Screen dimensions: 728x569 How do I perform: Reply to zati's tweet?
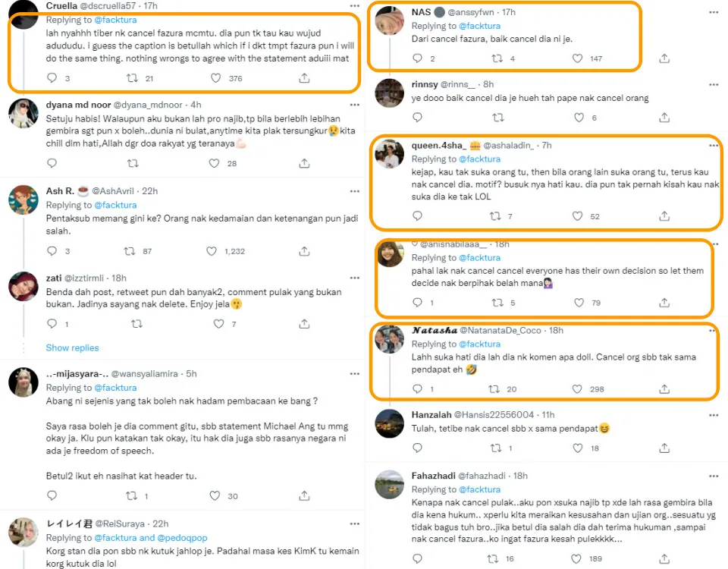pos(52,324)
